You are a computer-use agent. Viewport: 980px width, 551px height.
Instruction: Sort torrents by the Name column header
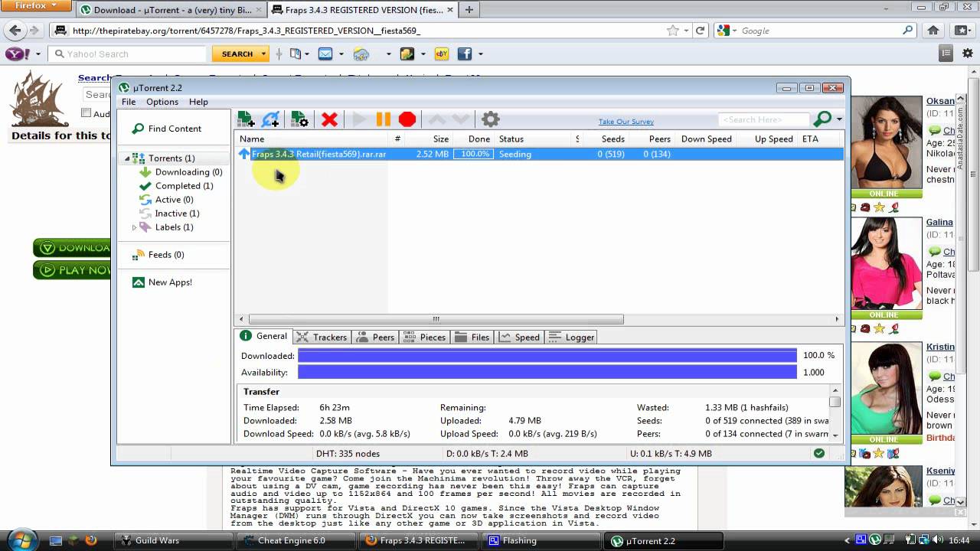[312, 139]
